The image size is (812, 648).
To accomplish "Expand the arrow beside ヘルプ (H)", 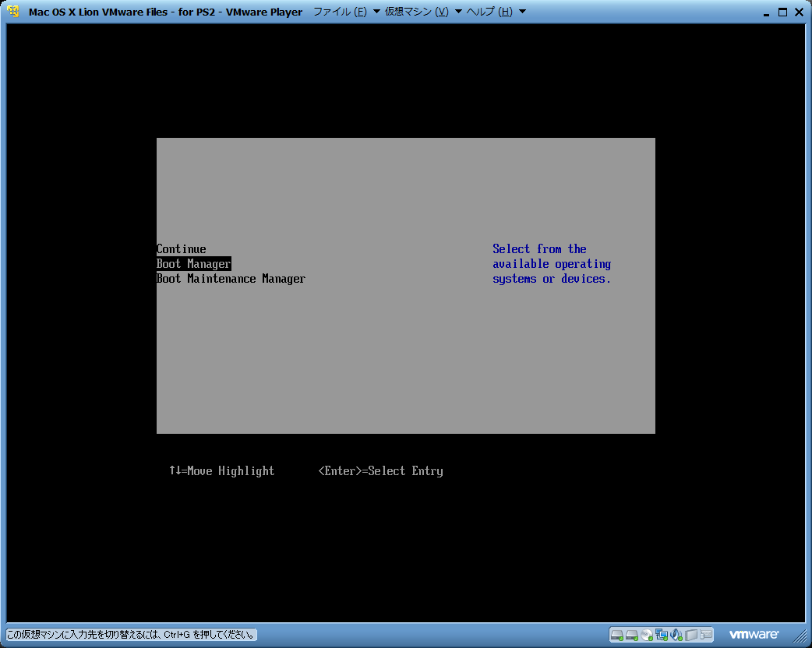I will pyautogui.click(x=523, y=12).
